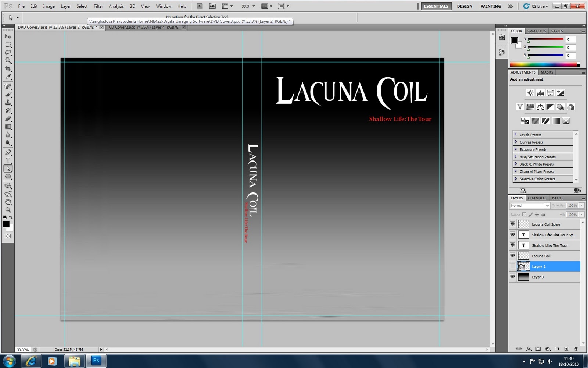588x368 pixels.
Task: Swap foreground and background colors
Action: (x=11, y=217)
